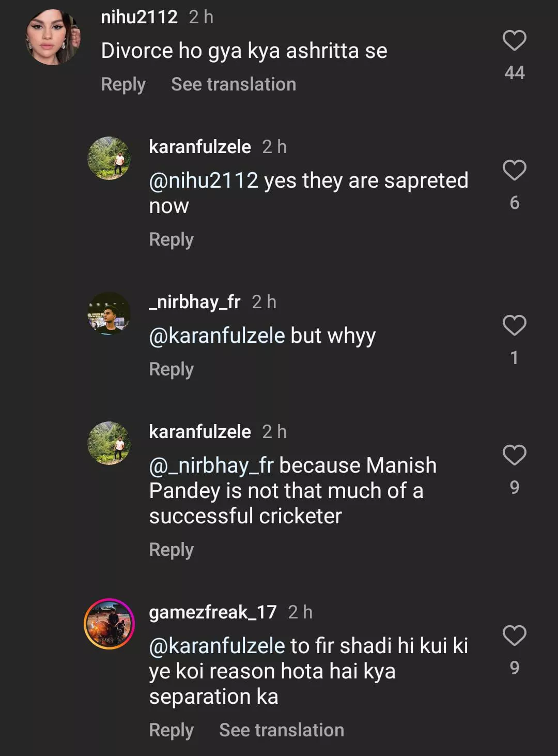Like nihu2112's divorce comment
This screenshot has width=558, height=756.
pos(514,41)
